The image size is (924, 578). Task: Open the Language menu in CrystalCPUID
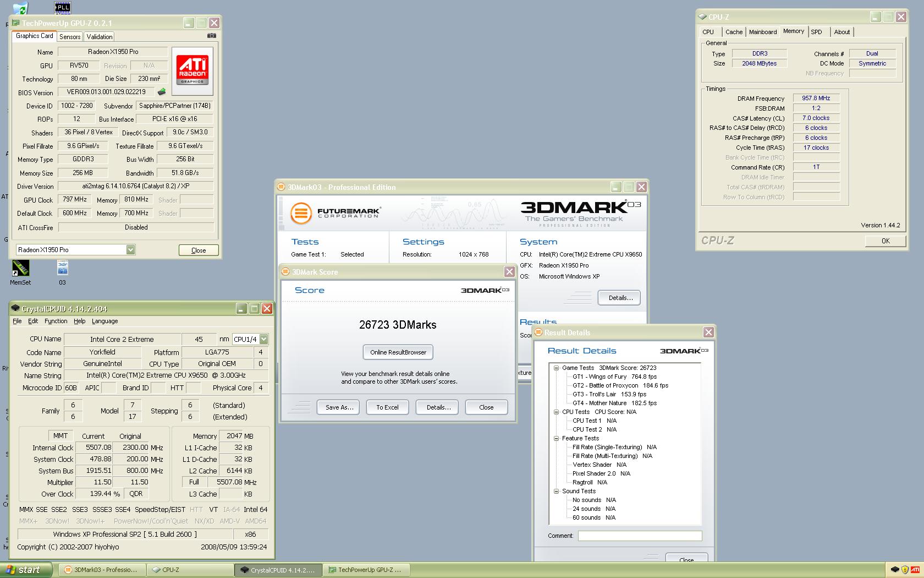(x=105, y=321)
